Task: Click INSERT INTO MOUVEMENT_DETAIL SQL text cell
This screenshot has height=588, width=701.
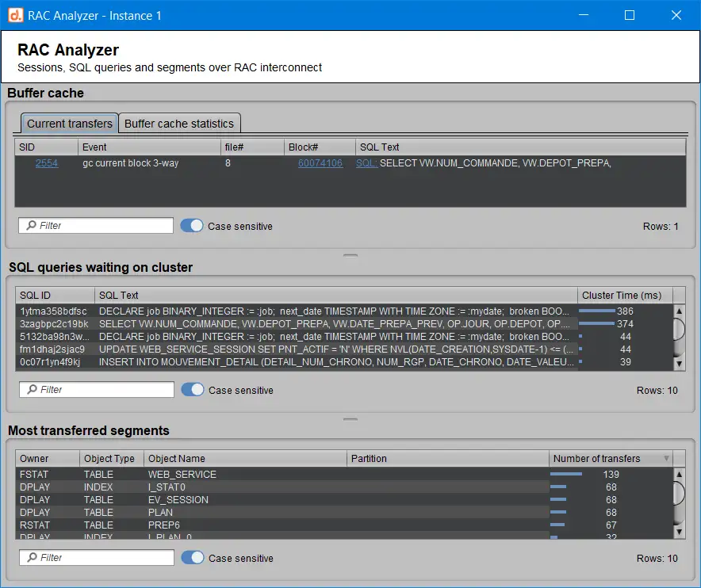Action: click(x=335, y=362)
